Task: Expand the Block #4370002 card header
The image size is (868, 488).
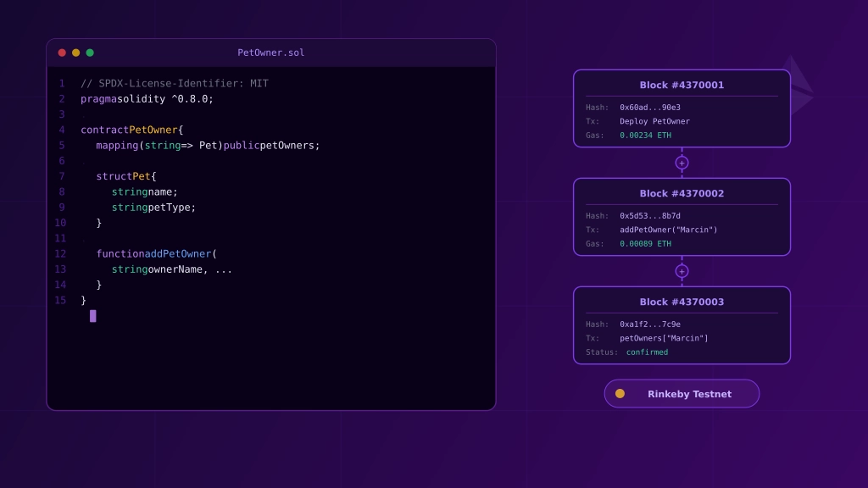Action: click(x=682, y=193)
